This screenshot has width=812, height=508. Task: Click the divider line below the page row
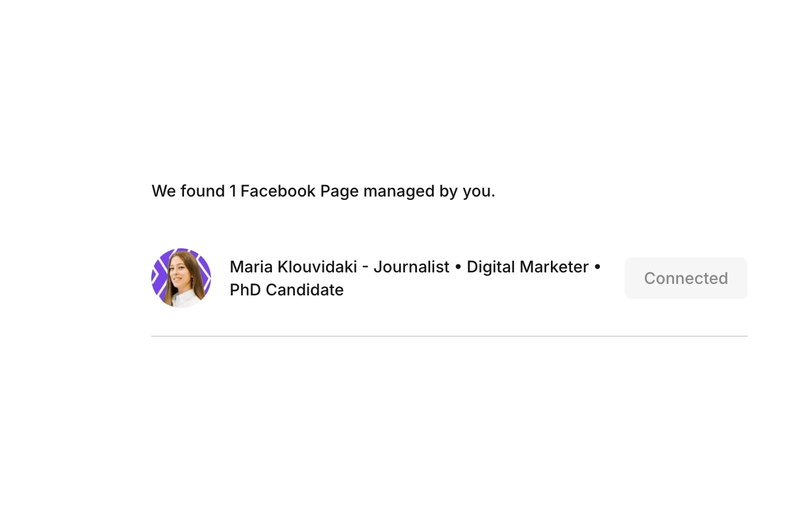pos(449,336)
